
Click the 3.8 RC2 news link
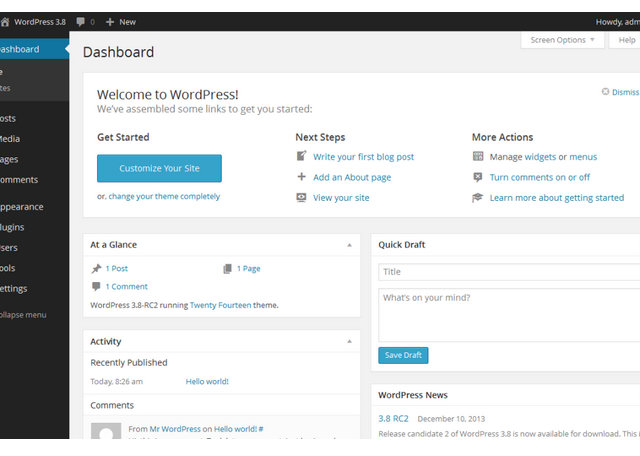click(393, 418)
